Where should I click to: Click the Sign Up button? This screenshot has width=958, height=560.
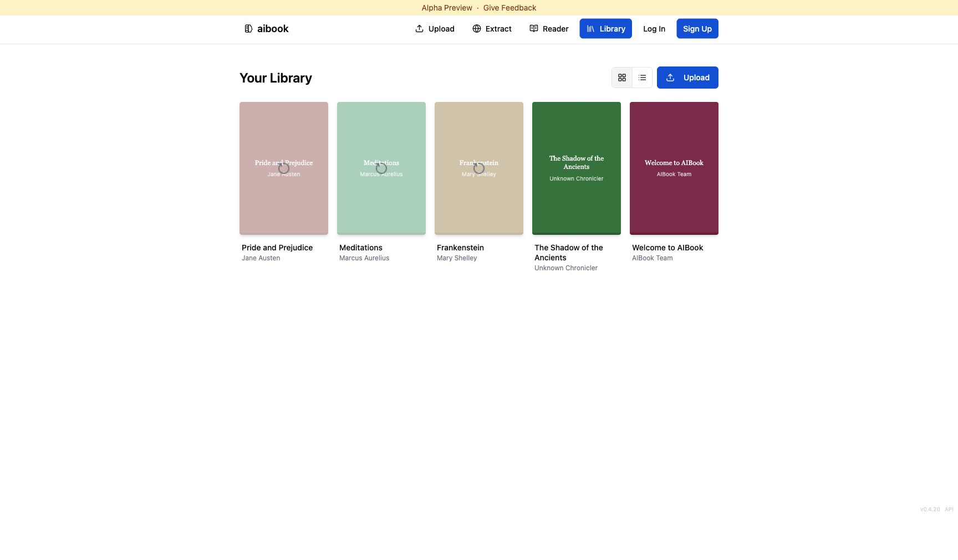point(697,29)
